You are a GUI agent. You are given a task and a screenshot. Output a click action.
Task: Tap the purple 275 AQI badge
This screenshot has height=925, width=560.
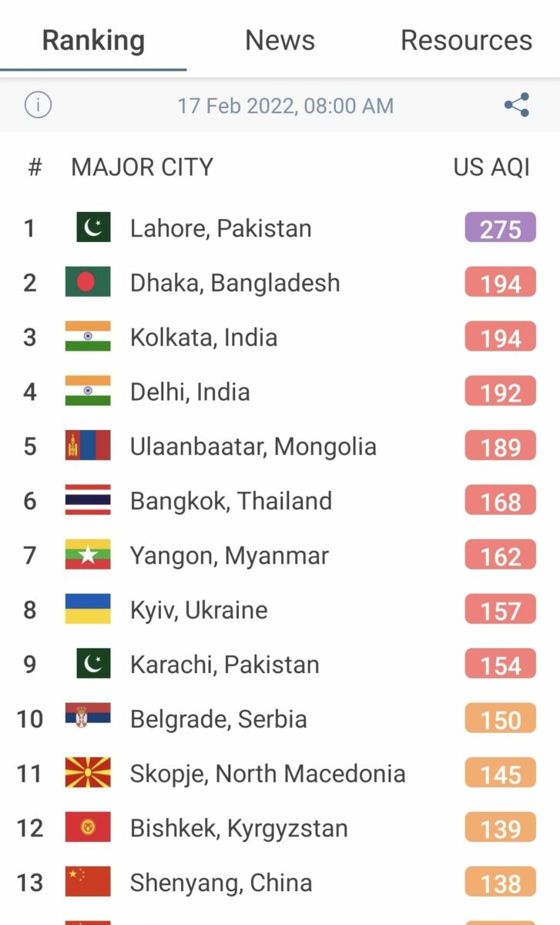500,228
